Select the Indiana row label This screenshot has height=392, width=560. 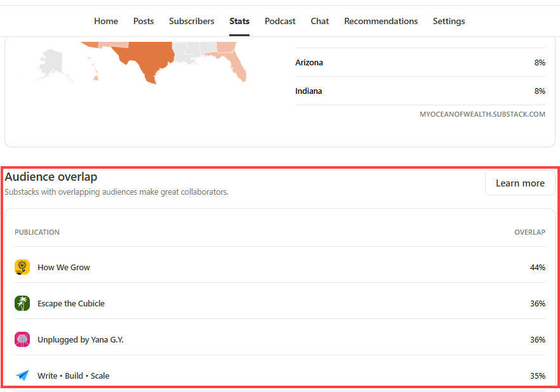(309, 91)
